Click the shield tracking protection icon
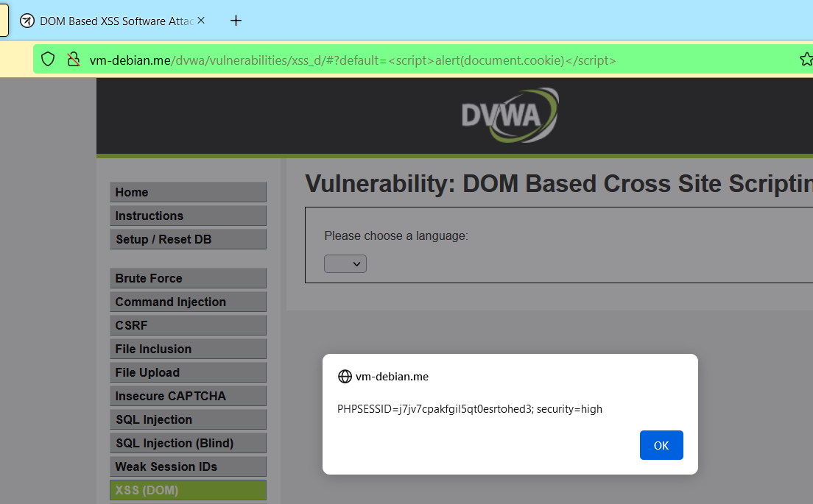This screenshot has width=813, height=504. (x=48, y=60)
